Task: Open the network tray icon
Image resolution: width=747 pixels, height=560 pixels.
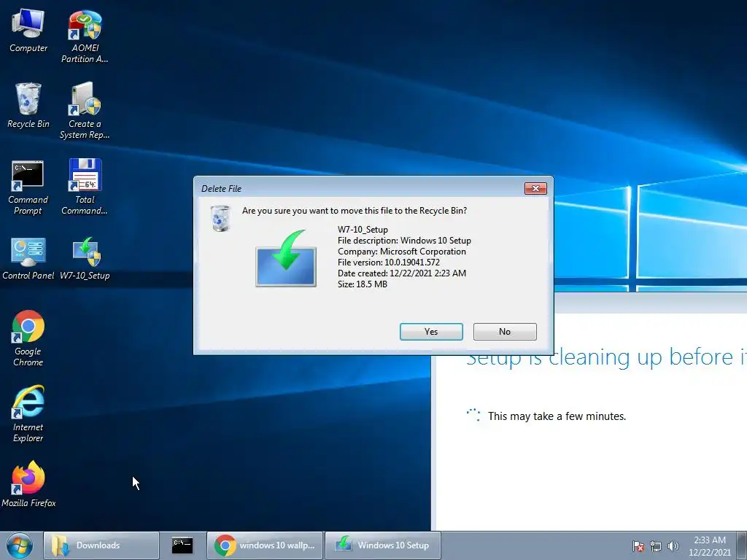Action: pyautogui.click(x=656, y=546)
